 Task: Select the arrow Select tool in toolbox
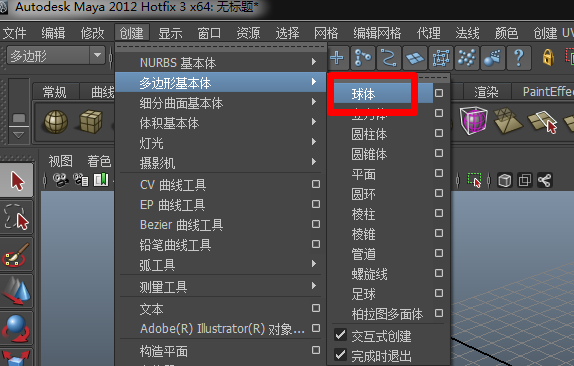(17, 181)
